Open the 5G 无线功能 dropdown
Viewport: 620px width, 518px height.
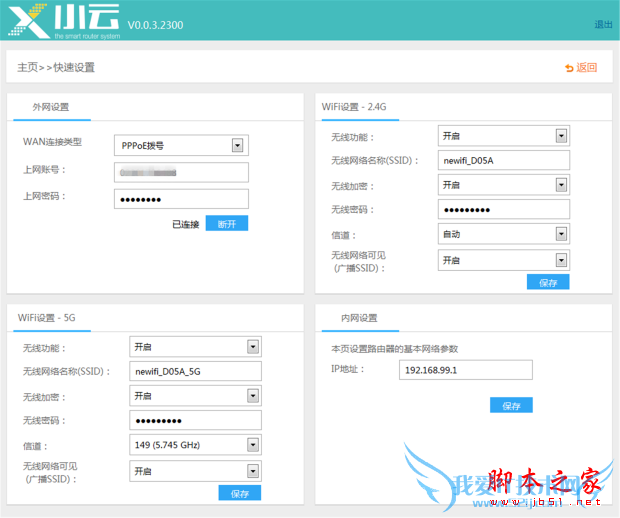(195, 347)
